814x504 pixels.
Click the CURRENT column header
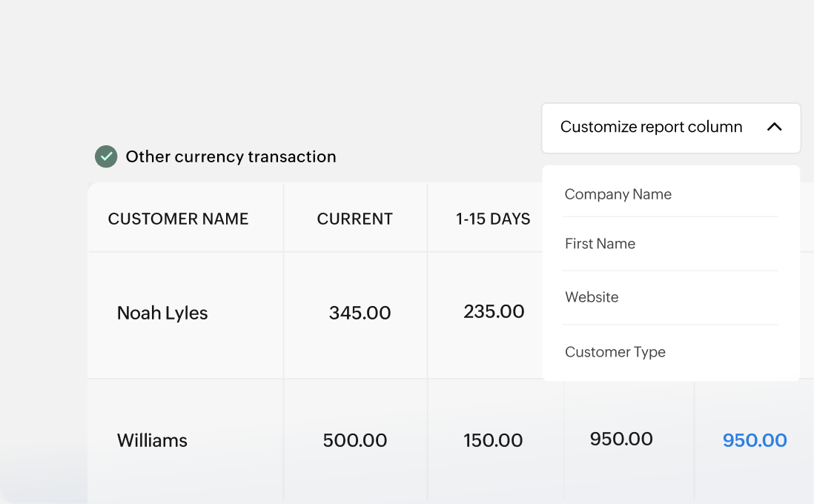[x=355, y=219]
